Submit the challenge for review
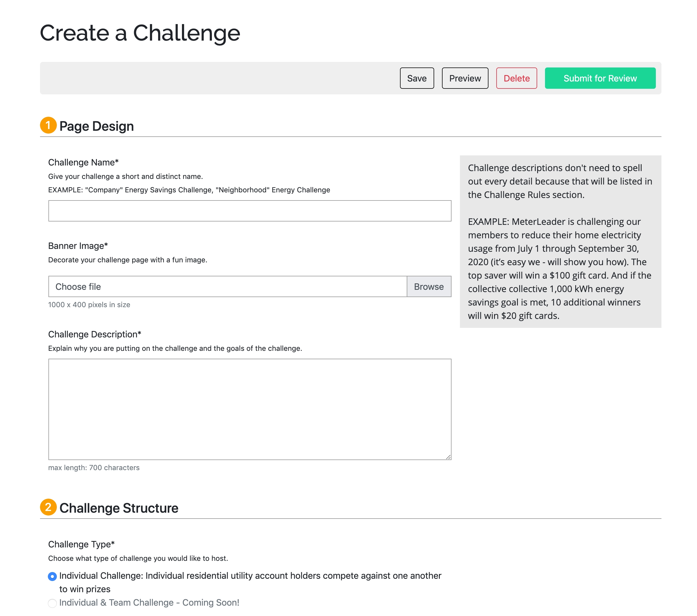This screenshot has height=616, width=697. coord(600,78)
